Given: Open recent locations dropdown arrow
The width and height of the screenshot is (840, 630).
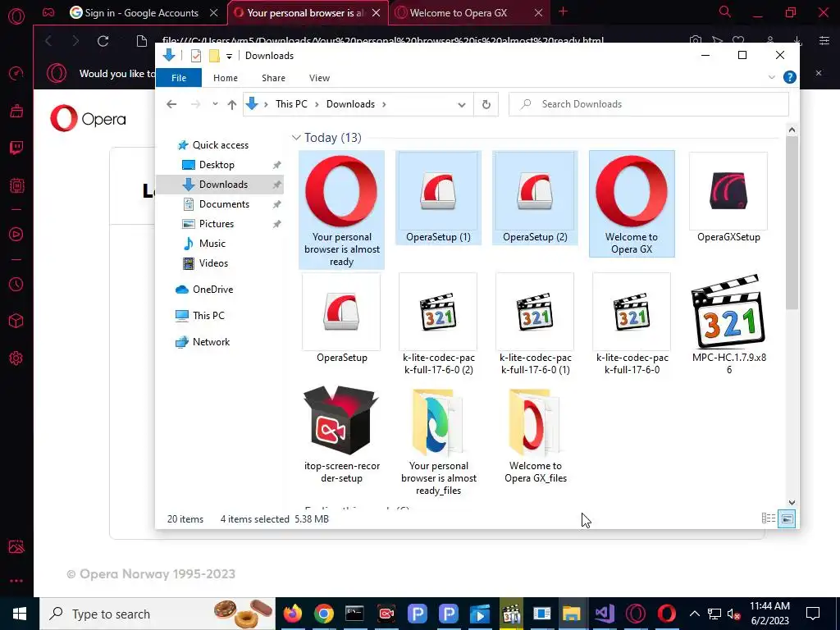Looking at the screenshot, I should tap(215, 104).
